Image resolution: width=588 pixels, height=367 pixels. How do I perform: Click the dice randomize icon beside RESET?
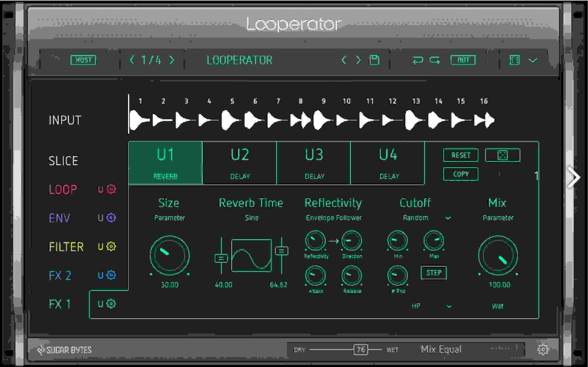[x=503, y=155]
